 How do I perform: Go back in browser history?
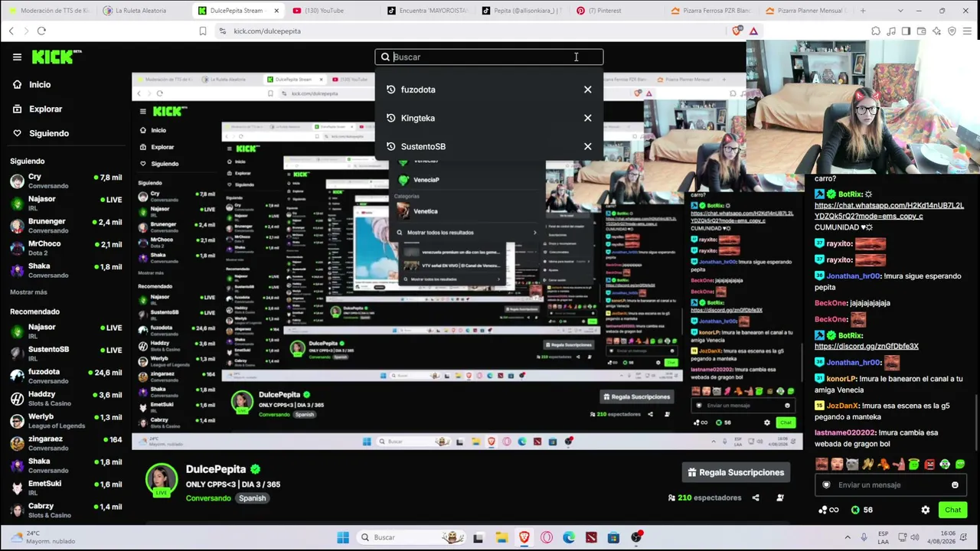point(11,31)
